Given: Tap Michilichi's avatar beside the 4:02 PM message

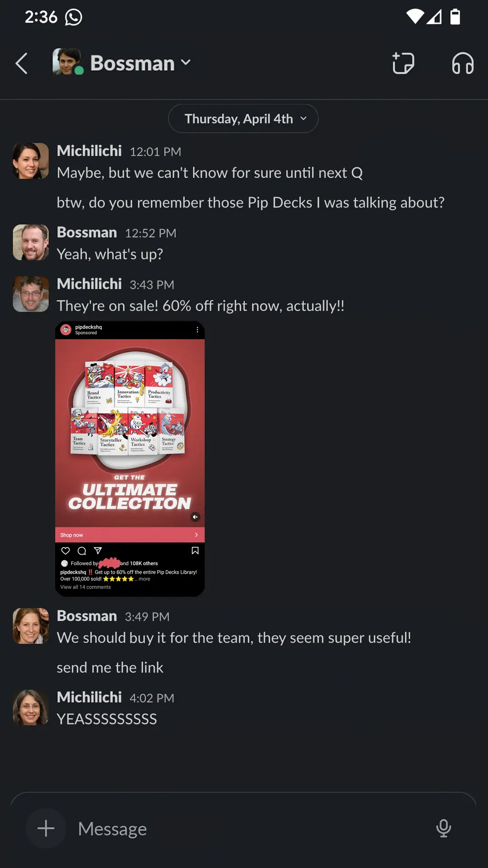Looking at the screenshot, I should coord(31,707).
